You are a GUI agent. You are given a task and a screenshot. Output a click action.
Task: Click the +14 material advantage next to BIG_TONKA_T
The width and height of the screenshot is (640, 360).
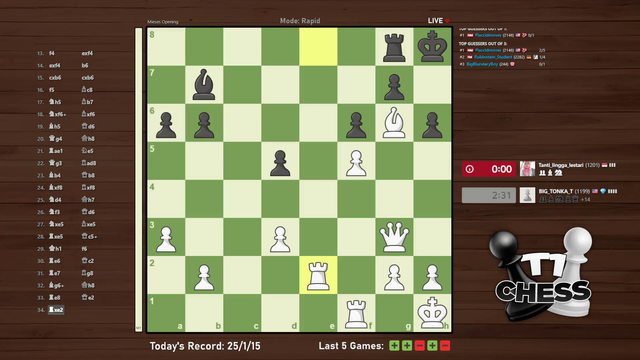point(585,200)
